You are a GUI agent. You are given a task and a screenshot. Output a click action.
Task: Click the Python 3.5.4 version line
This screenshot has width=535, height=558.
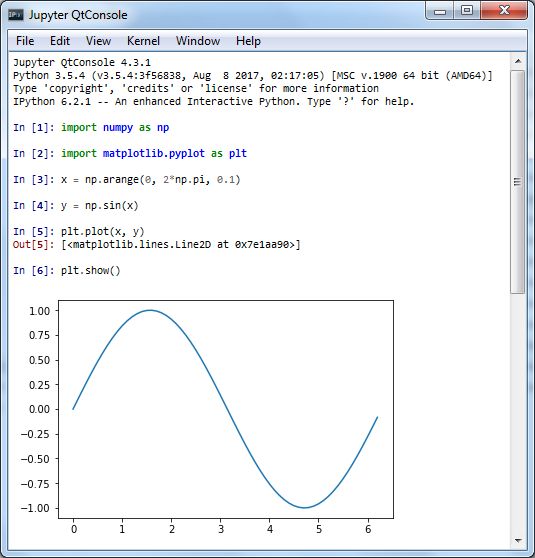click(253, 75)
